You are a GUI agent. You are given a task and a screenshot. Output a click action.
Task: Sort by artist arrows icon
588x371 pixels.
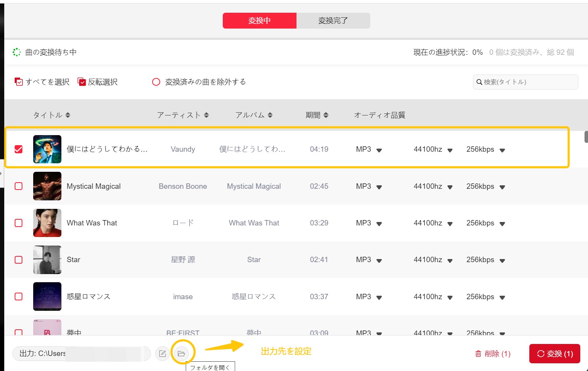(x=207, y=115)
